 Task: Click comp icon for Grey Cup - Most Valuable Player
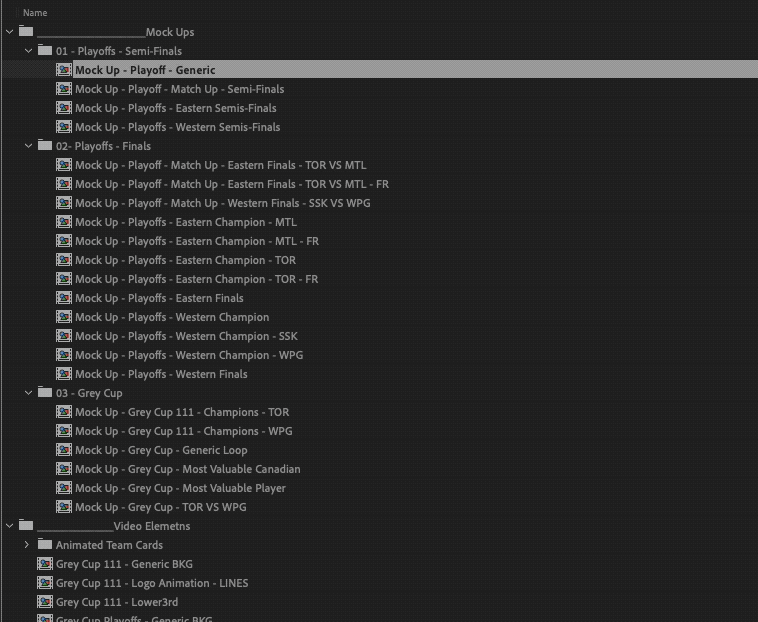(64, 488)
